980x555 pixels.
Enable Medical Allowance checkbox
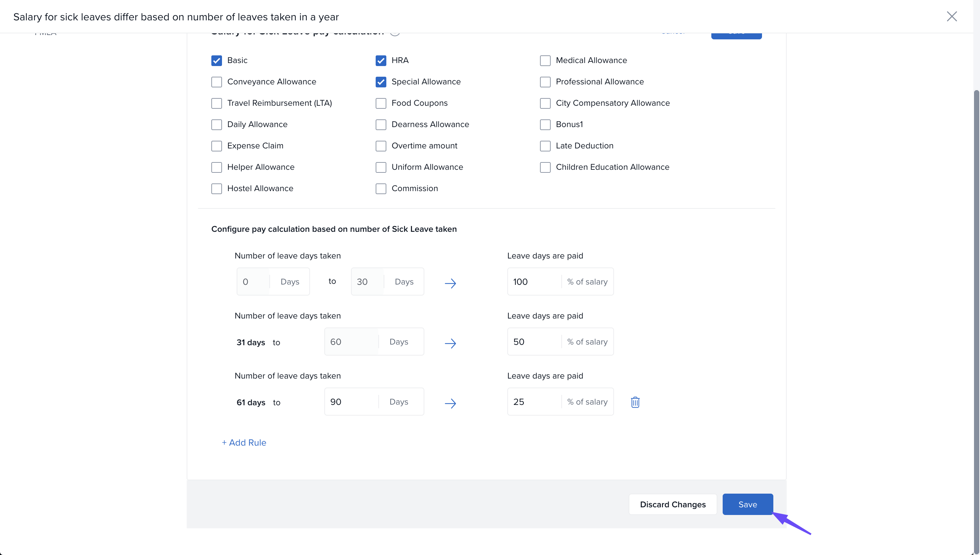[545, 61]
